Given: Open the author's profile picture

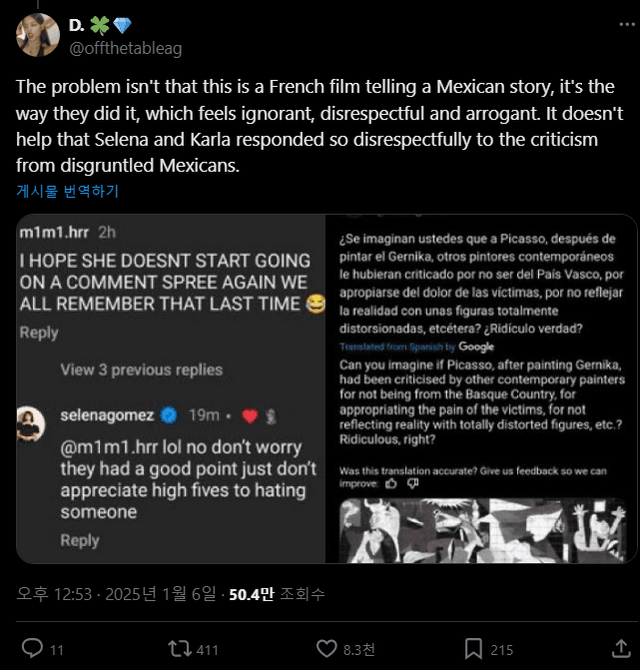Looking at the screenshot, I should click(x=37, y=36).
